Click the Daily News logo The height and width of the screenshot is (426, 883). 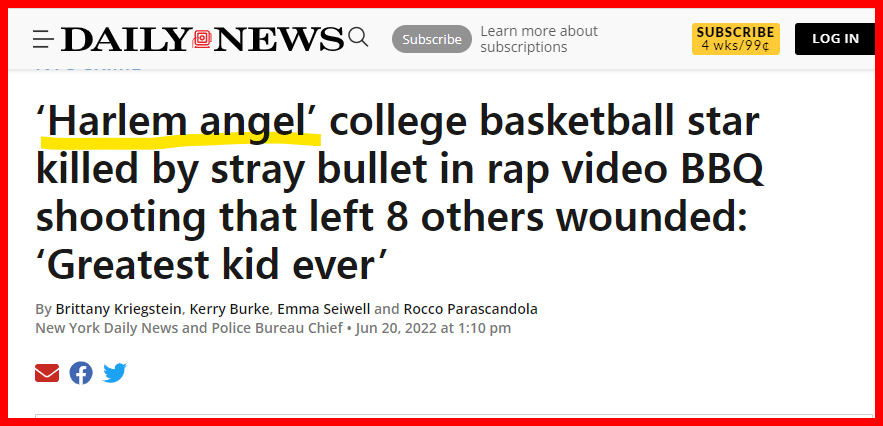point(202,39)
